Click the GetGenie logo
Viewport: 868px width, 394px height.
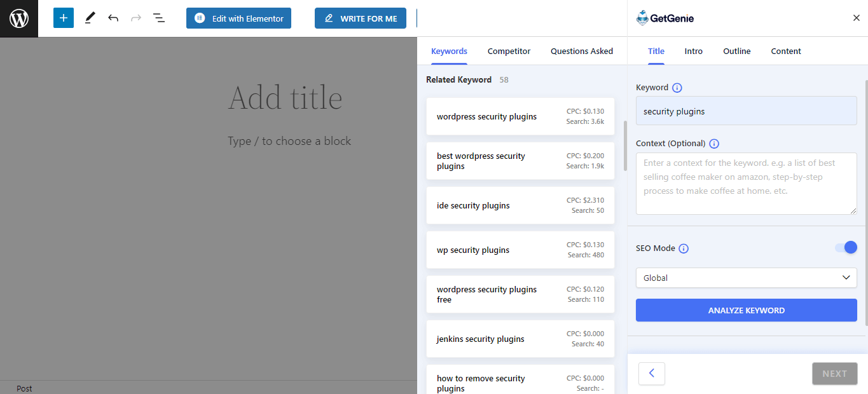pyautogui.click(x=665, y=18)
